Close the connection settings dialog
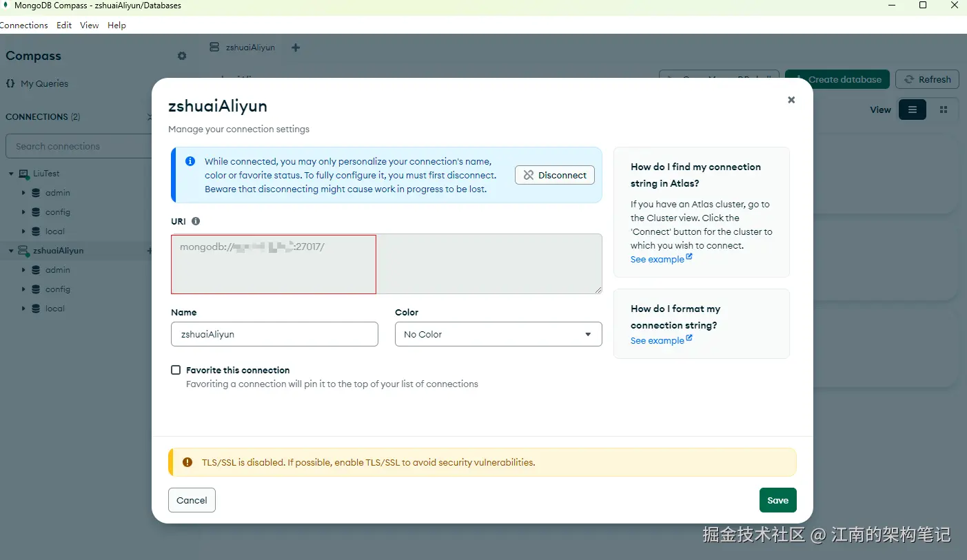 pyautogui.click(x=791, y=100)
